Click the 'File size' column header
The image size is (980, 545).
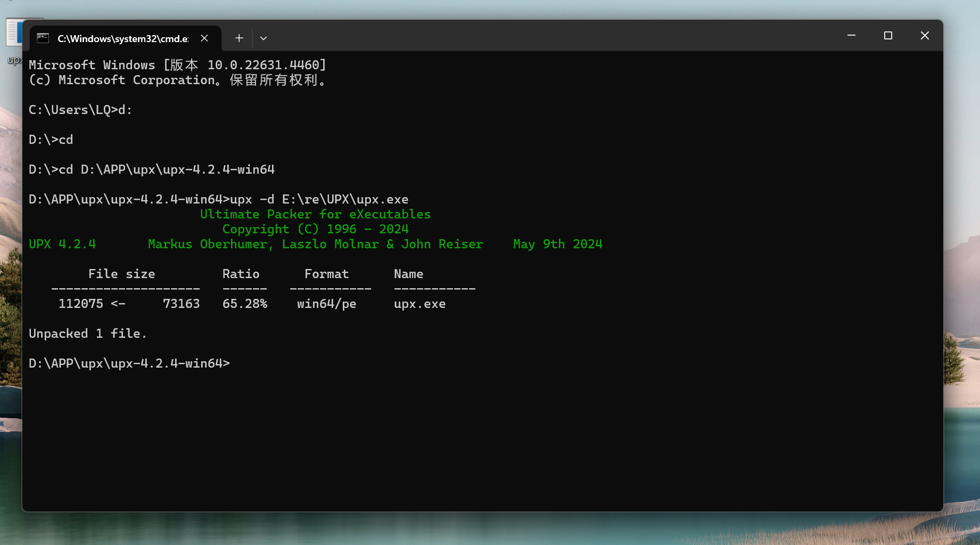(x=122, y=274)
